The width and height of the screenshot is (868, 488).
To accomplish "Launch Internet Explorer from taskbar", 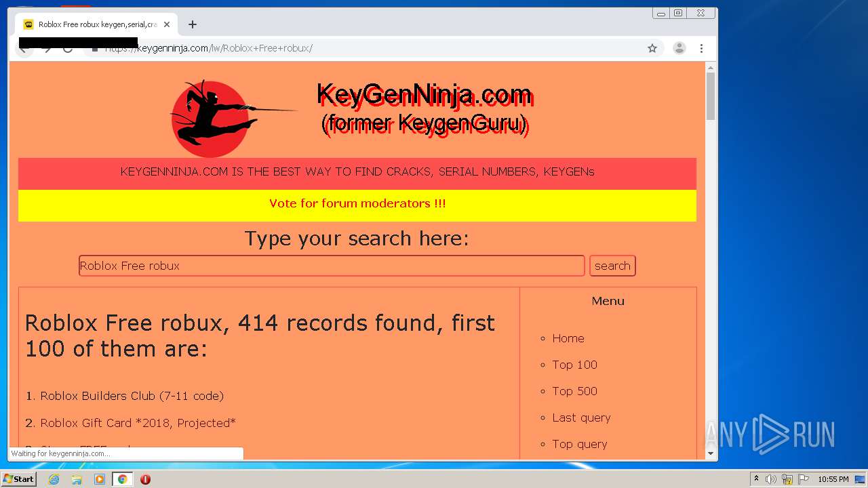I will tap(54, 479).
